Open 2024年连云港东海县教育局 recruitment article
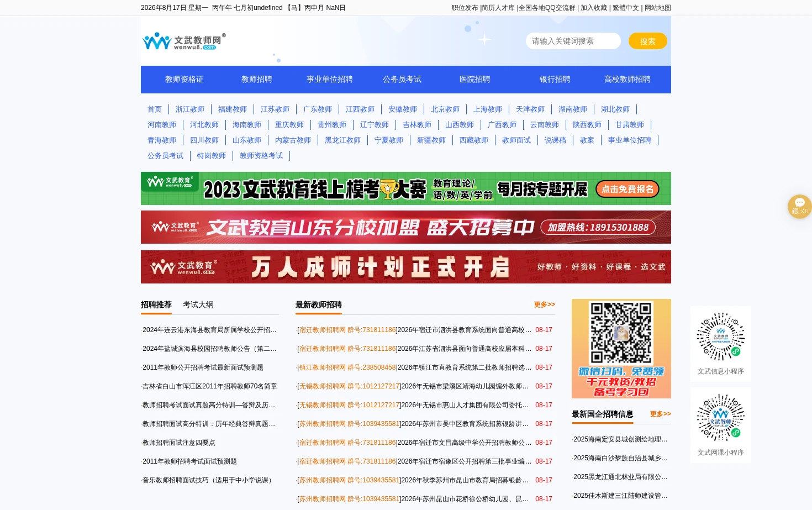The width and height of the screenshot is (812, 510). 210,330
